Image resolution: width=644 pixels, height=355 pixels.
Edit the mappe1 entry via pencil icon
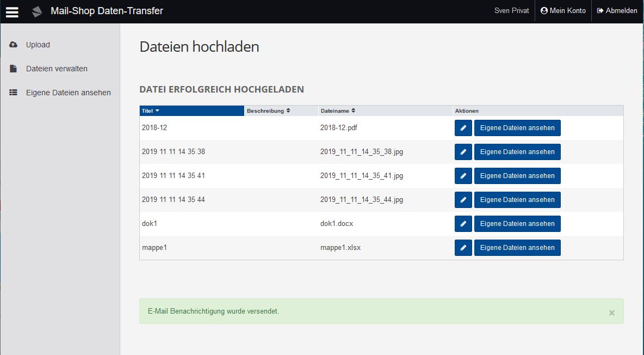[x=463, y=248]
